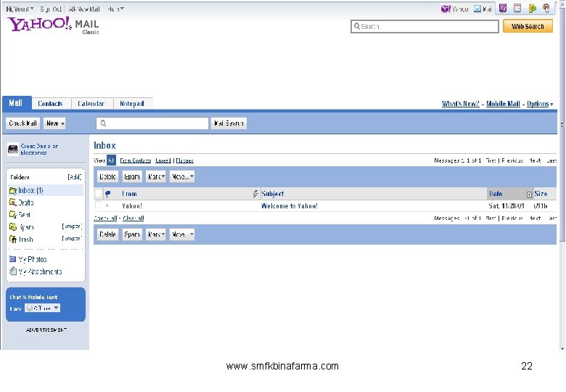
Task: Open the chat status dropdown showing Offline
Action: [42, 308]
